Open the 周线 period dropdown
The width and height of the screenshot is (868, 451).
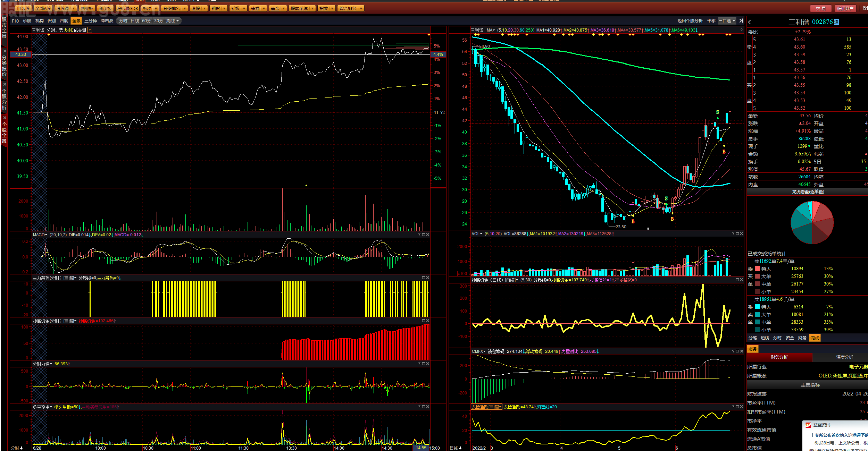click(x=178, y=21)
